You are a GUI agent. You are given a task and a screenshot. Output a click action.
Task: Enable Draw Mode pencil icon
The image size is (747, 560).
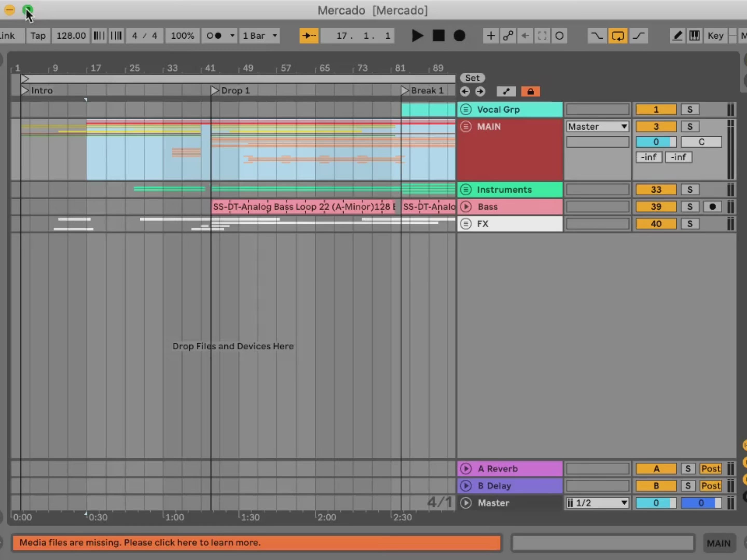coord(677,36)
